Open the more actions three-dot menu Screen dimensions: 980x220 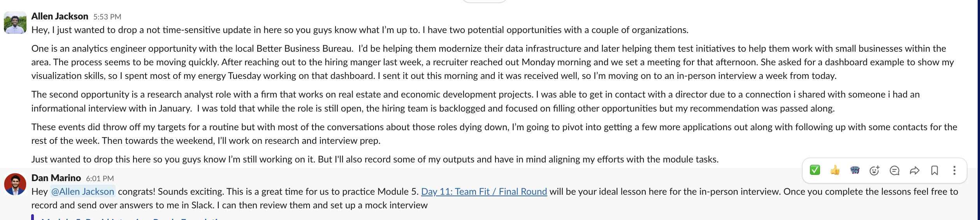[x=954, y=170]
